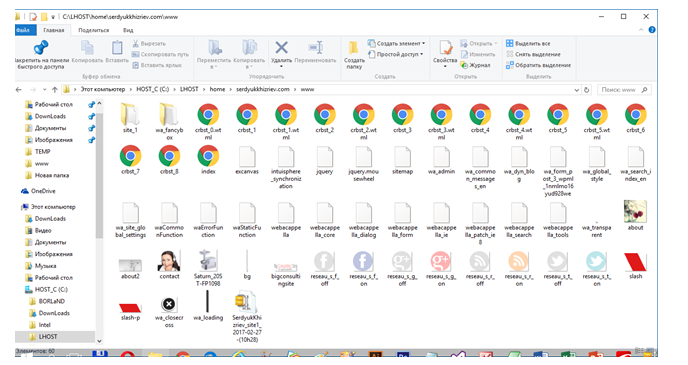
Task: Switch to the Вид ribbon tab
Action: coord(128,30)
